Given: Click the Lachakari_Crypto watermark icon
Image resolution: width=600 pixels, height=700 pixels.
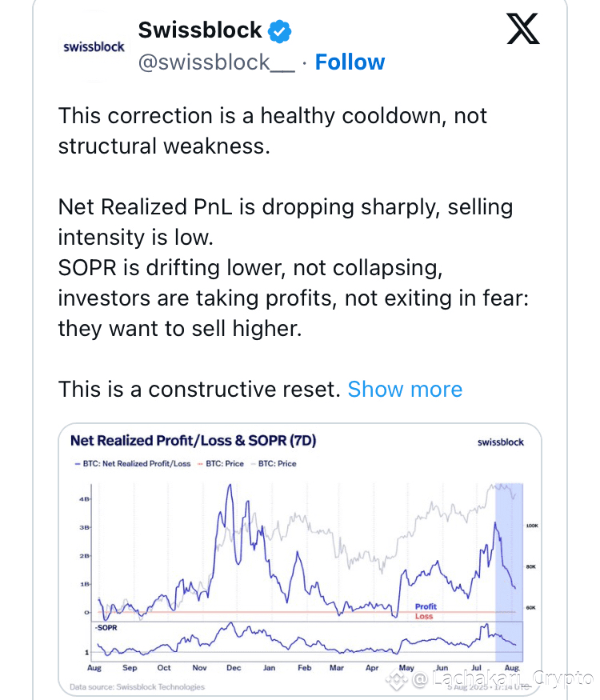Looking at the screenshot, I should [x=397, y=680].
